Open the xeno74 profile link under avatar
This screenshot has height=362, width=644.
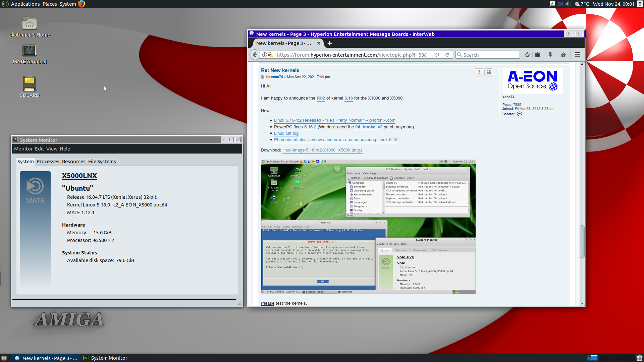point(508,97)
